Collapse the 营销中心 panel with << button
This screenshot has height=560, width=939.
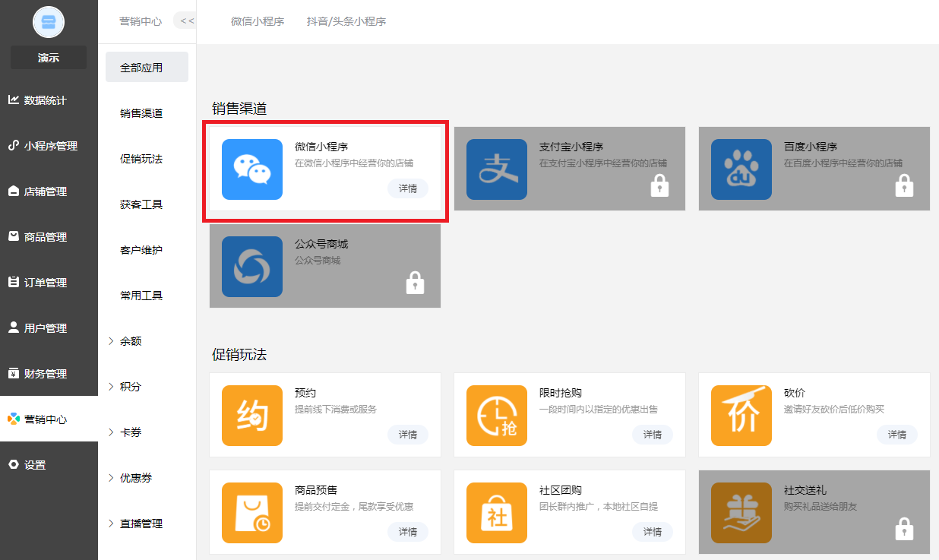pyautogui.click(x=186, y=21)
